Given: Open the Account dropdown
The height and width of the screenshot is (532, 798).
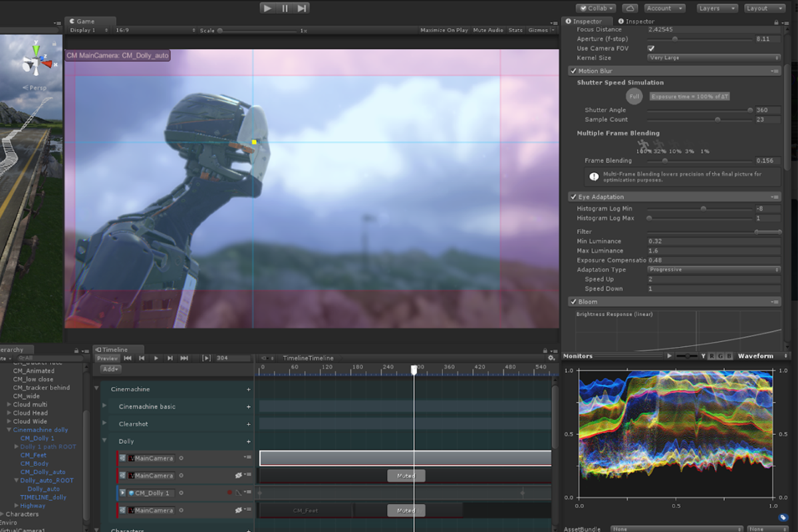Looking at the screenshot, I should 664,8.
